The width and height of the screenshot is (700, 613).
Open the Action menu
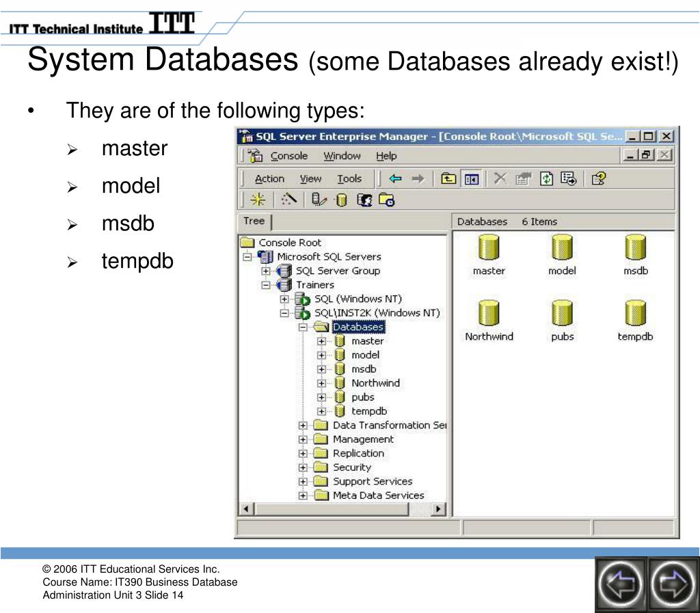click(269, 179)
